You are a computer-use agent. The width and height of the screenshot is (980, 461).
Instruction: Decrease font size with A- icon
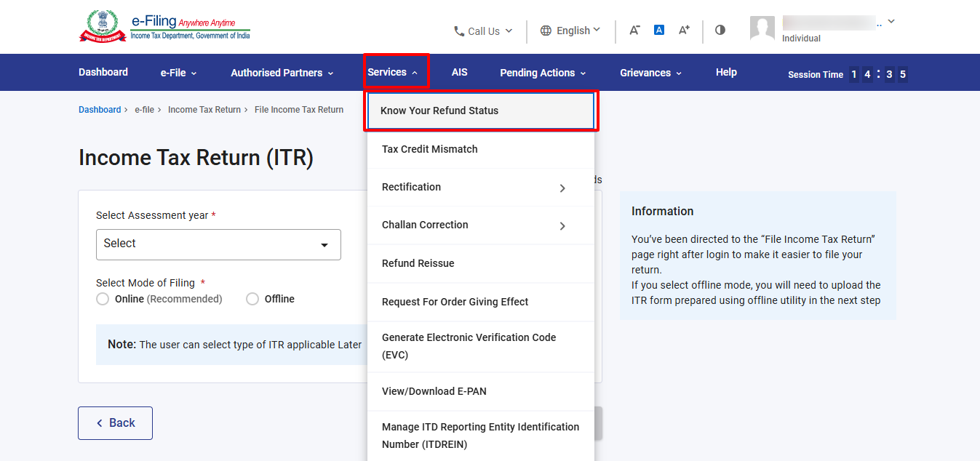[634, 30]
